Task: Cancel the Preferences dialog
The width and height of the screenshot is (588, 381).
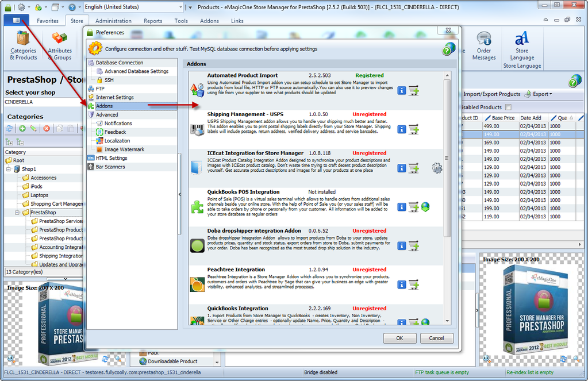Action: tap(436, 338)
